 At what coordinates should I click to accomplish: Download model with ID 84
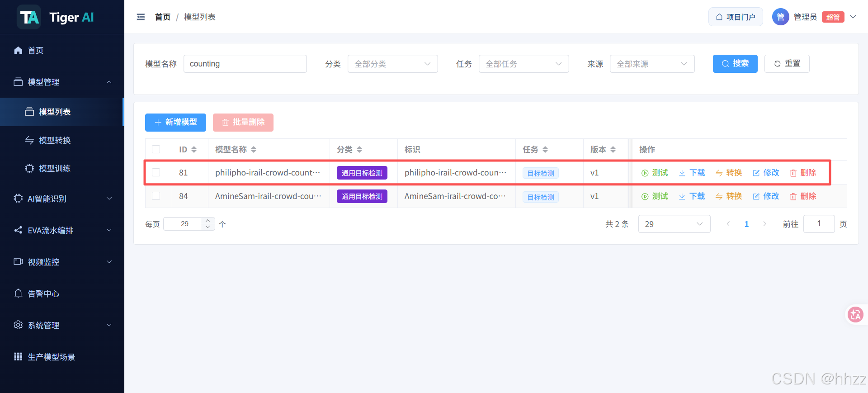[692, 196]
